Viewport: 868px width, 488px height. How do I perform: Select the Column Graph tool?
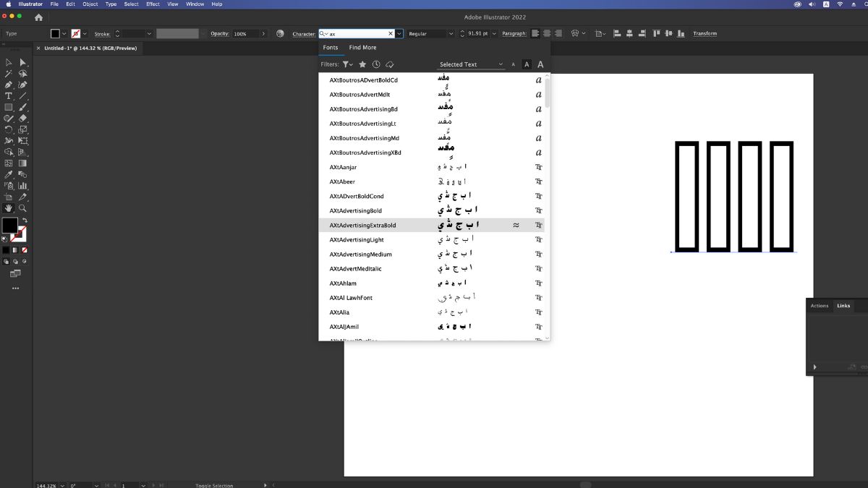click(x=23, y=186)
